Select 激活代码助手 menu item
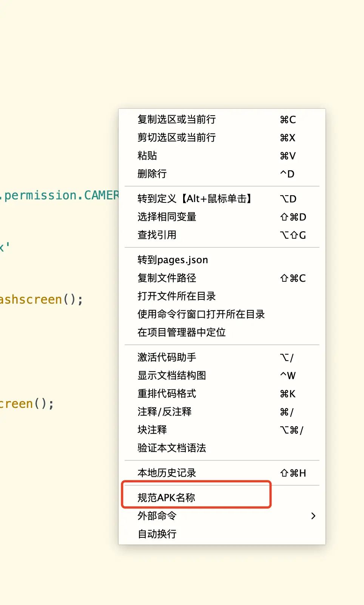 (x=167, y=358)
